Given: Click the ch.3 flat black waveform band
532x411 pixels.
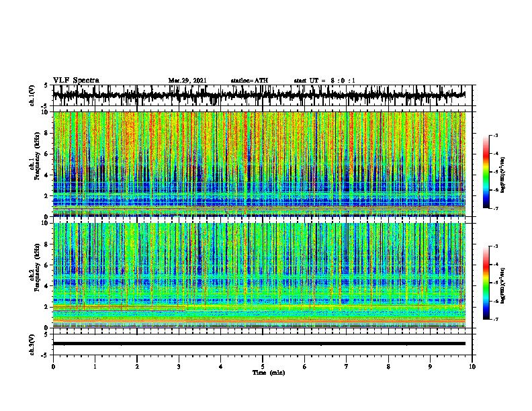Looking at the screenshot, I should [x=259, y=344].
